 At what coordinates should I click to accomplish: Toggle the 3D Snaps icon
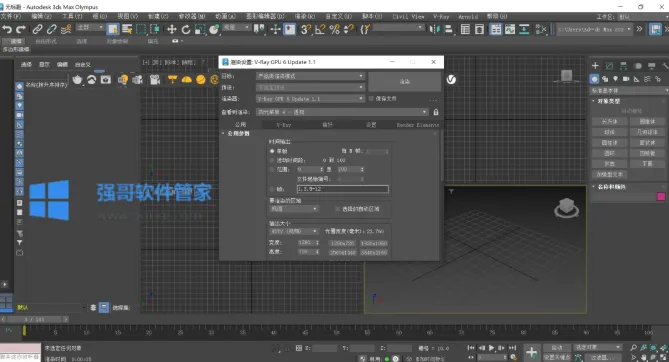[305, 29]
